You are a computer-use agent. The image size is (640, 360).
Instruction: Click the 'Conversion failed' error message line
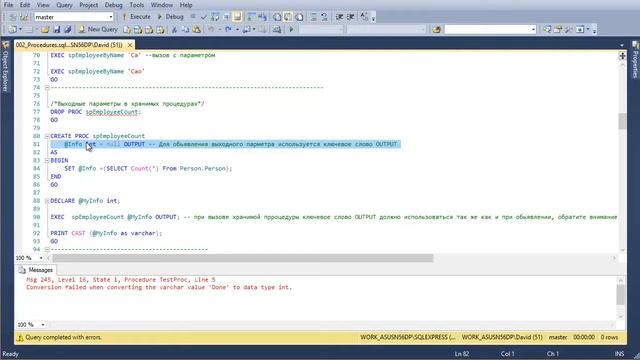(x=159, y=287)
